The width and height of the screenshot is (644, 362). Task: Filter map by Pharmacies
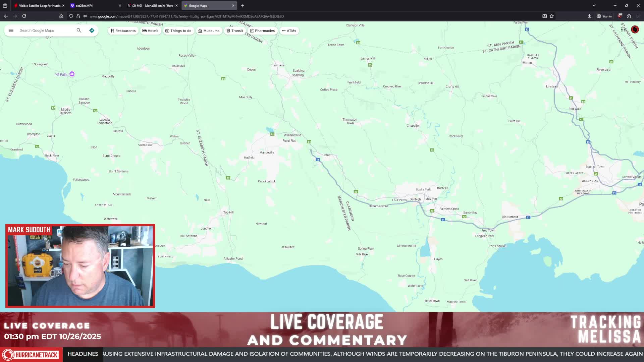pyautogui.click(x=262, y=31)
